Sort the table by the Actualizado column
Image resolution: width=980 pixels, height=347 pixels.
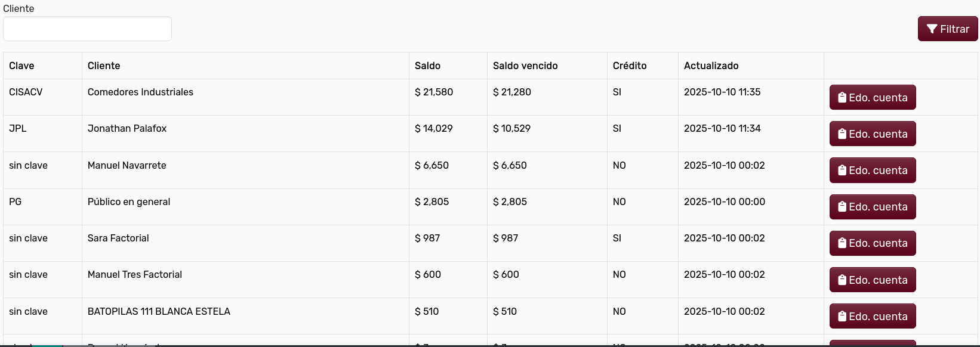(711, 66)
